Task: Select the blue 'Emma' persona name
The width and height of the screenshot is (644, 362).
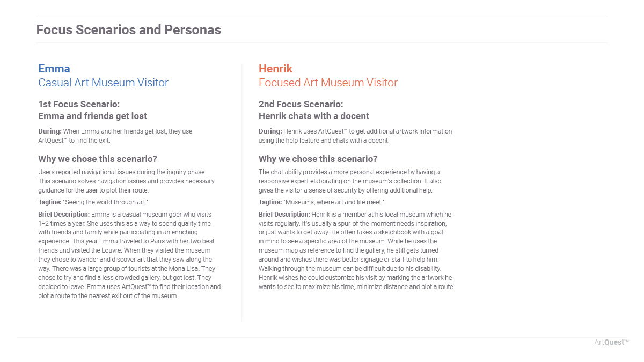Action: click(54, 69)
